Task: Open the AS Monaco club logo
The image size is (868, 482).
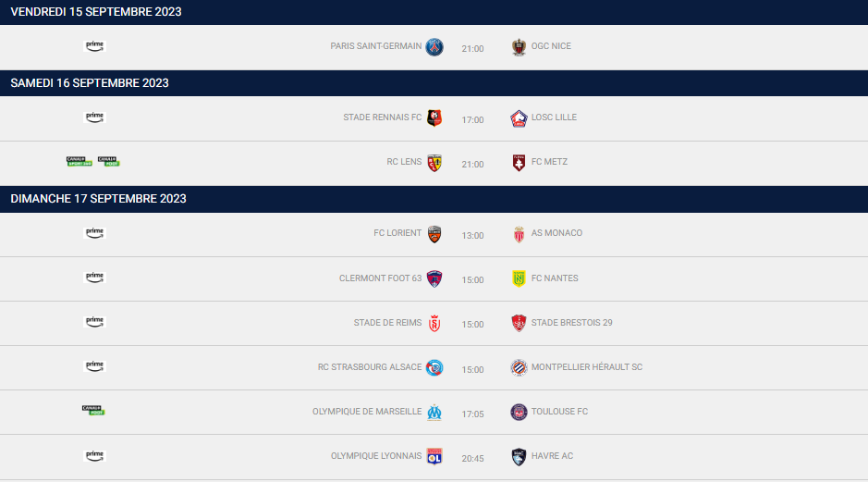Action: 519,234
